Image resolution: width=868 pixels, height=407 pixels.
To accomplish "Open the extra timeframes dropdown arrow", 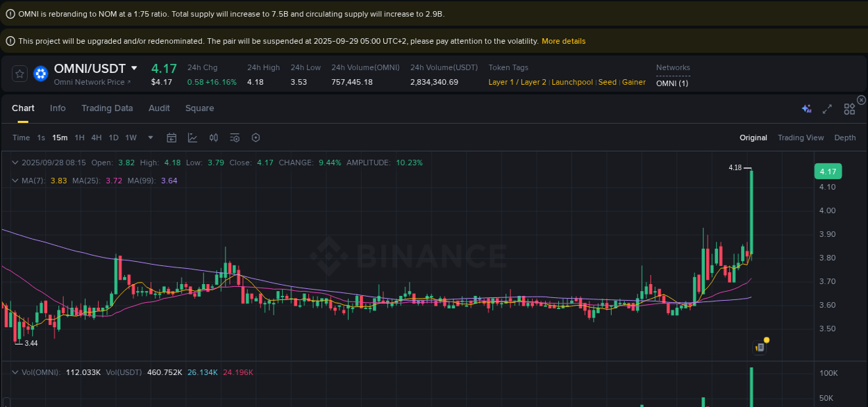I will pyautogui.click(x=150, y=138).
